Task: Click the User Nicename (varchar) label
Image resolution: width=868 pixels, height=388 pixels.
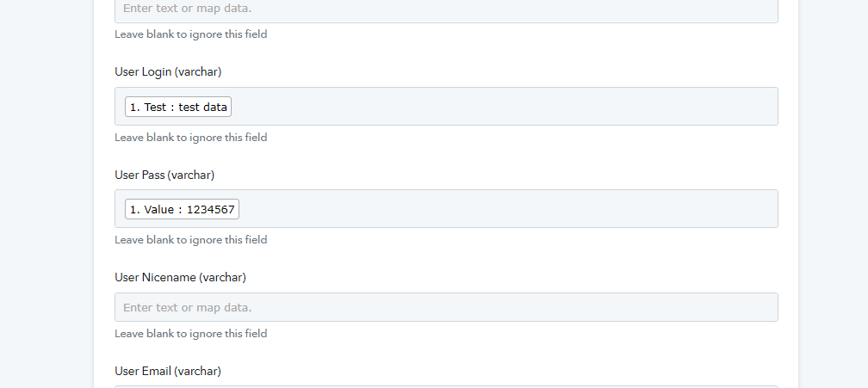Action: pos(180,277)
